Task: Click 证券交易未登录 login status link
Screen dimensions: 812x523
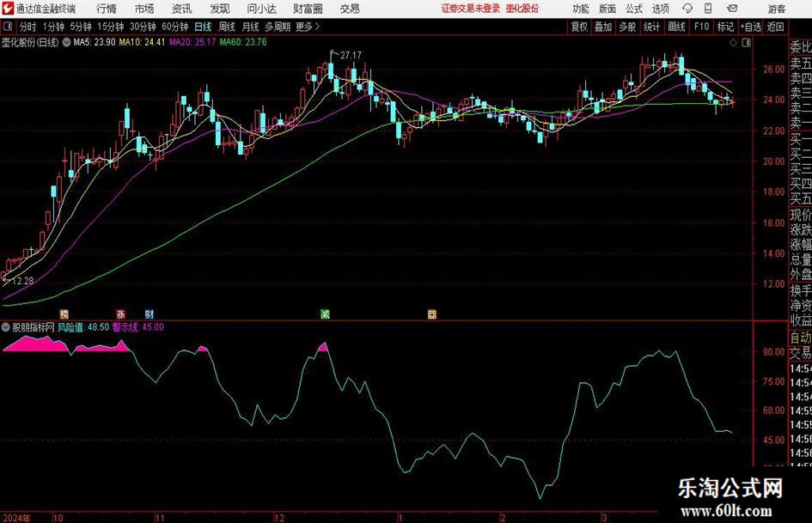Action: coord(471,9)
